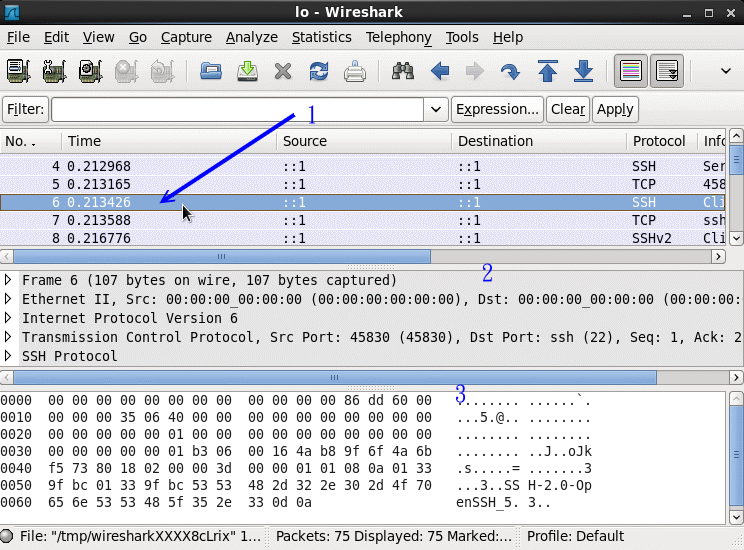Image resolution: width=744 pixels, height=550 pixels.
Task: Go to first packet icon
Action: [x=547, y=71]
